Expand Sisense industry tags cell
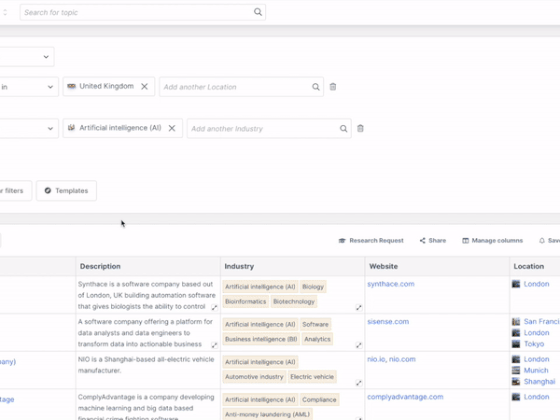Screen dimensions: 560x420 [x=359, y=345]
